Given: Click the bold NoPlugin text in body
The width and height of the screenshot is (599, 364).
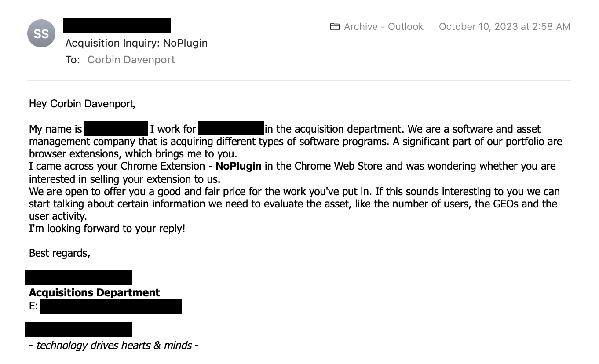Looking at the screenshot, I should click(238, 167).
